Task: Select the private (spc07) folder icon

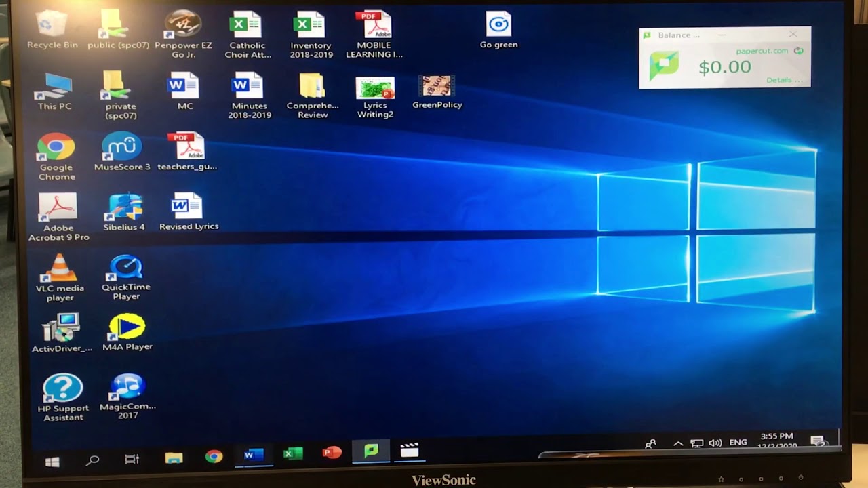Action: (x=121, y=95)
